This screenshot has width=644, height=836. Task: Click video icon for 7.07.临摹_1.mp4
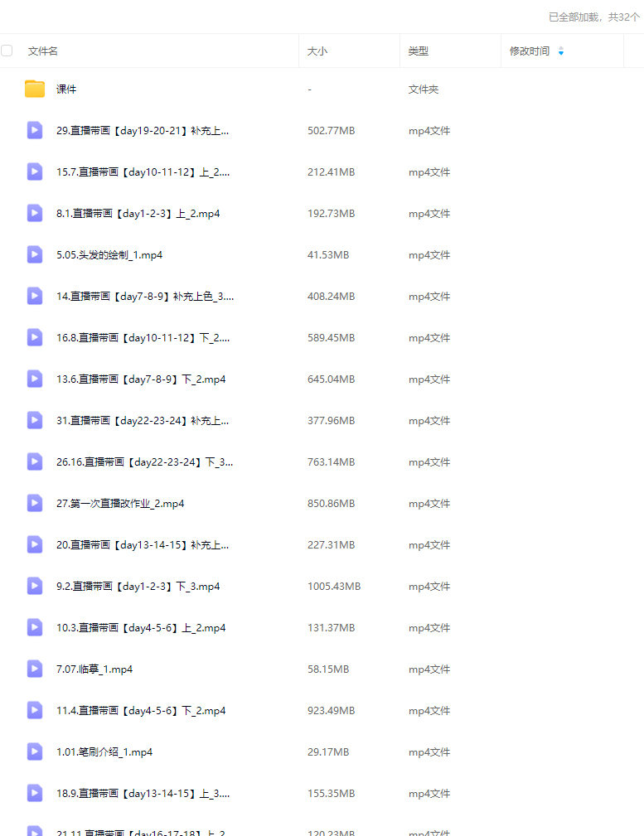point(35,669)
